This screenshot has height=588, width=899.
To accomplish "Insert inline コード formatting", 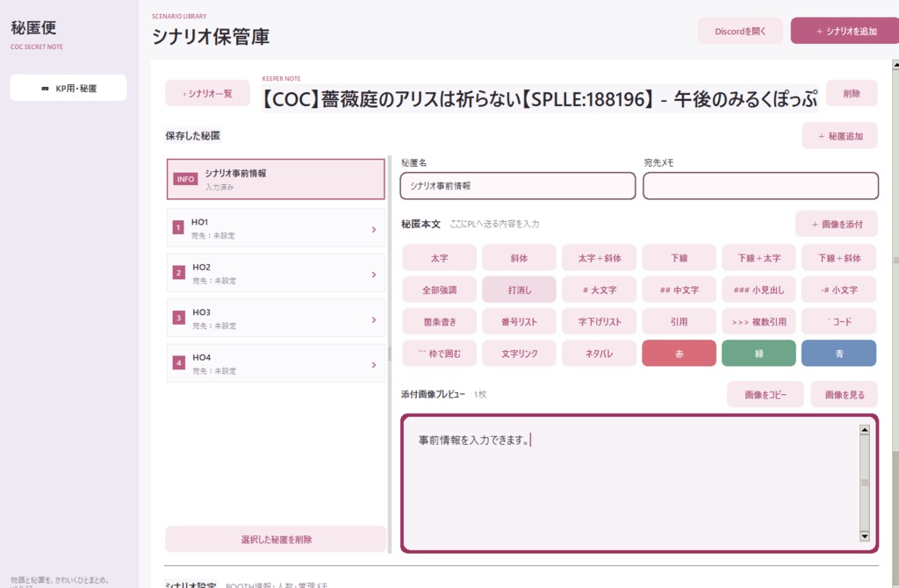I will pyautogui.click(x=838, y=321).
